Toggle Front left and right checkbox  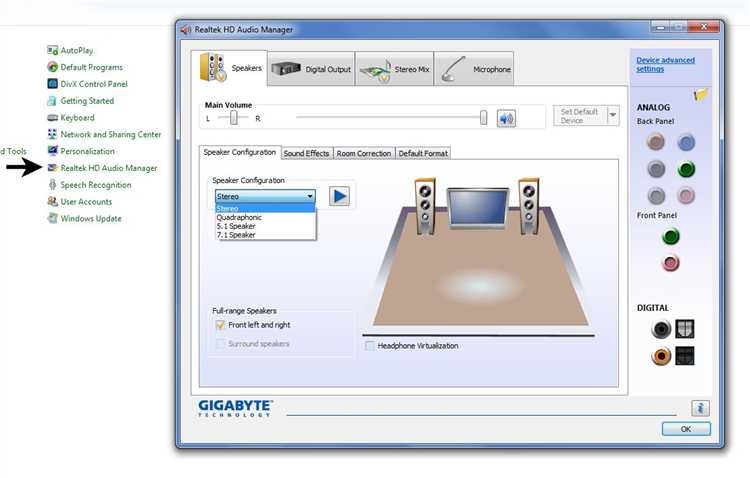(x=220, y=325)
